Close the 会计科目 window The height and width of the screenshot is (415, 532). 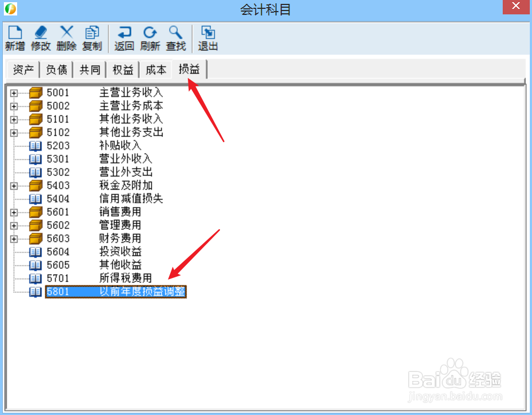click(516, 7)
